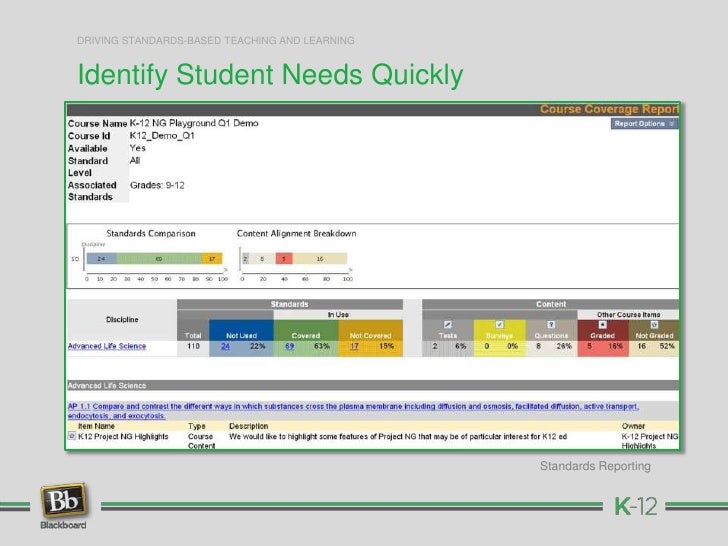The height and width of the screenshot is (546, 728).
Task: Click the K12 Project NG Highlights item icon
Action: pyautogui.click(x=72, y=436)
